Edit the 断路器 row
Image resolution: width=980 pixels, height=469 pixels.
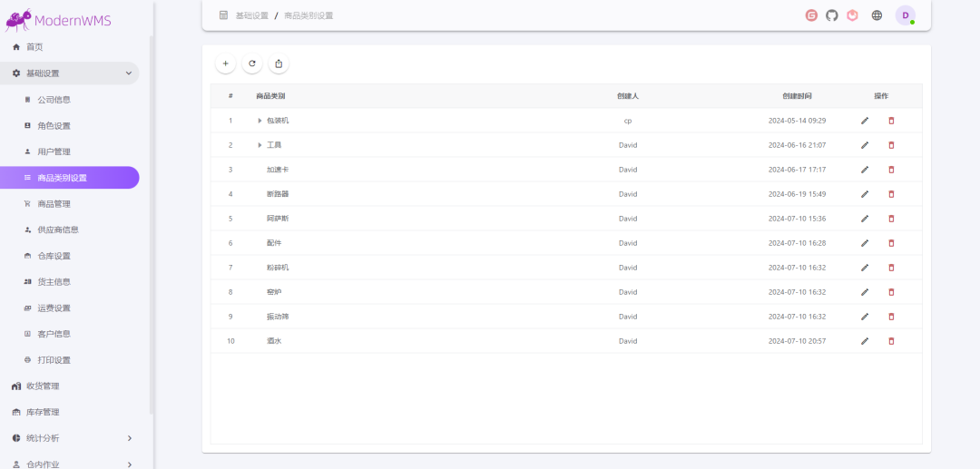(x=865, y=194)
